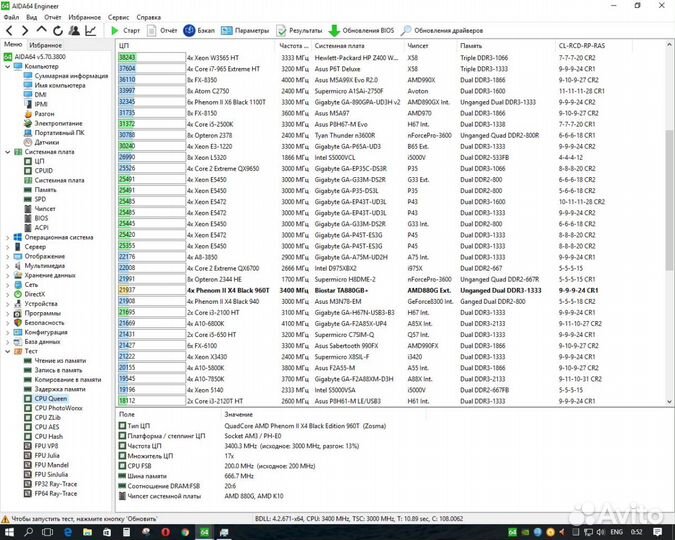Click the Системная плата column header
This screenshot has width=675, height=540.
coord(340,45)
